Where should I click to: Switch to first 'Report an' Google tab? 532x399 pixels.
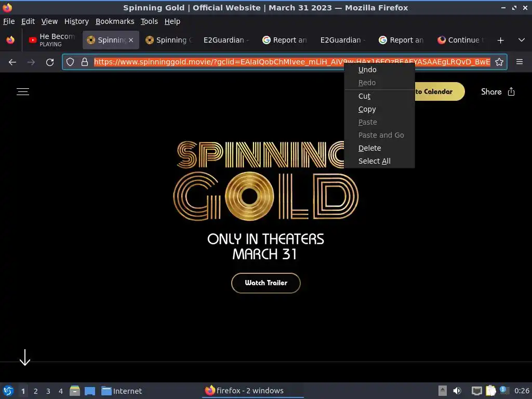pos(285,40)
